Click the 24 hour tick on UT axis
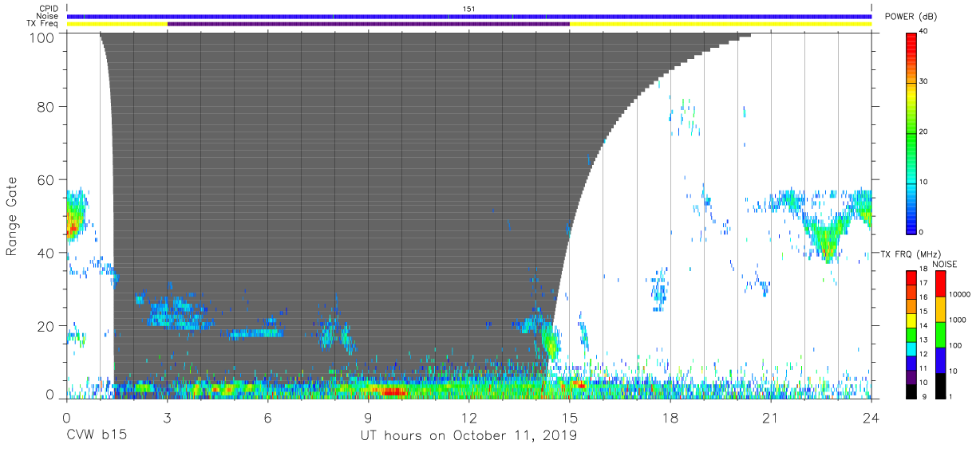980x452 pixels. 871,417
